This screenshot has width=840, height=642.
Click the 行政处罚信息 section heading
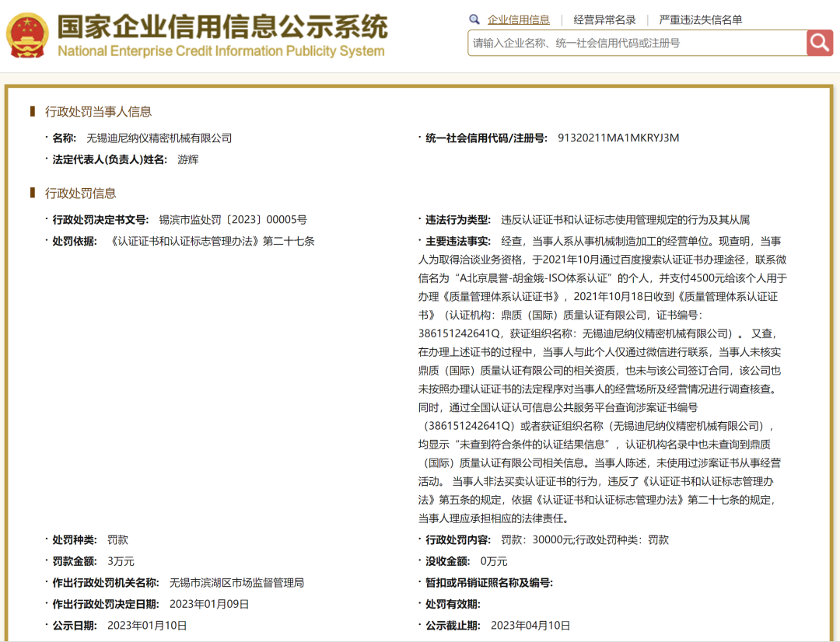coord(80,194)
